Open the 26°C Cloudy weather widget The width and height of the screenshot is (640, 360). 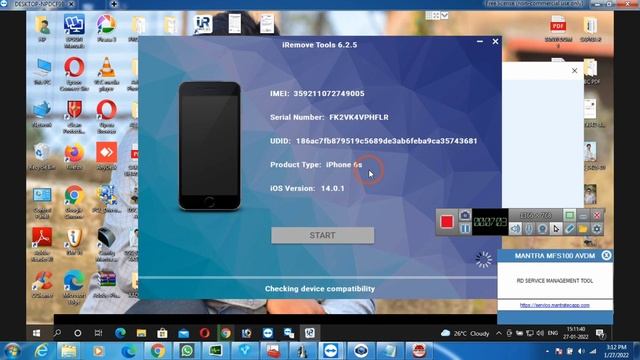465,333
